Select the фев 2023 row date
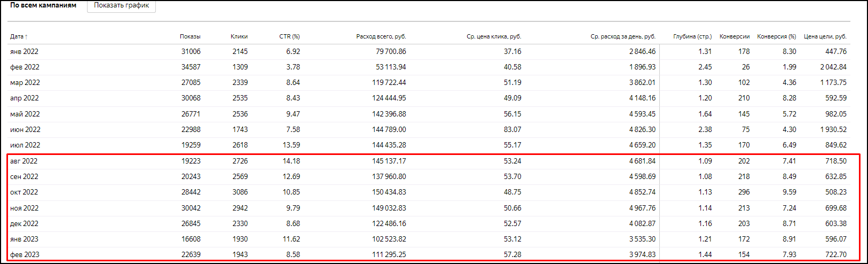 25,254
